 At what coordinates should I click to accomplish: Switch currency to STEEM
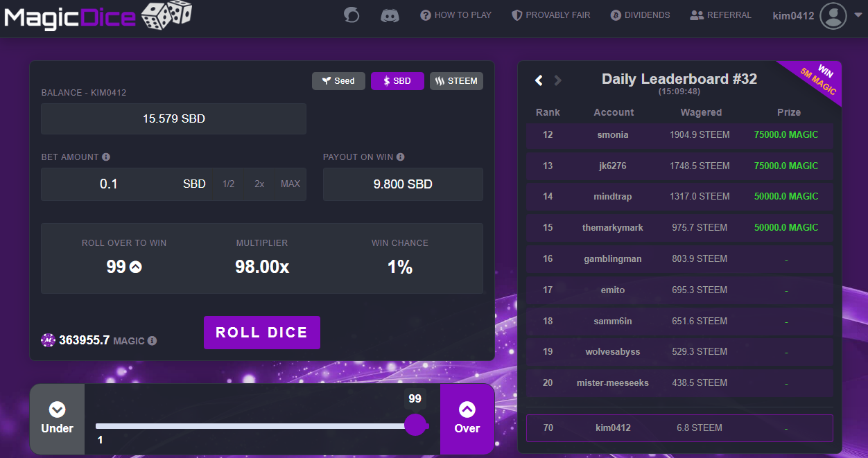click(456, 81)
